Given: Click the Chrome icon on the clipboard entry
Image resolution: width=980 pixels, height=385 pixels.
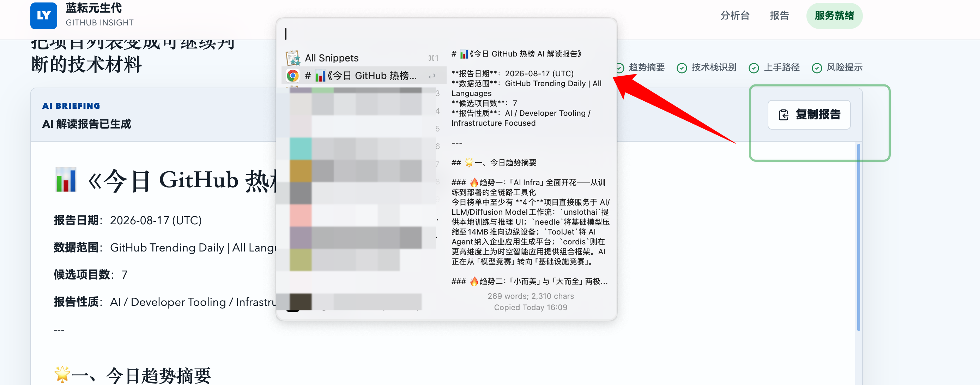Looking at the screenshot, I should pos(292,76).
